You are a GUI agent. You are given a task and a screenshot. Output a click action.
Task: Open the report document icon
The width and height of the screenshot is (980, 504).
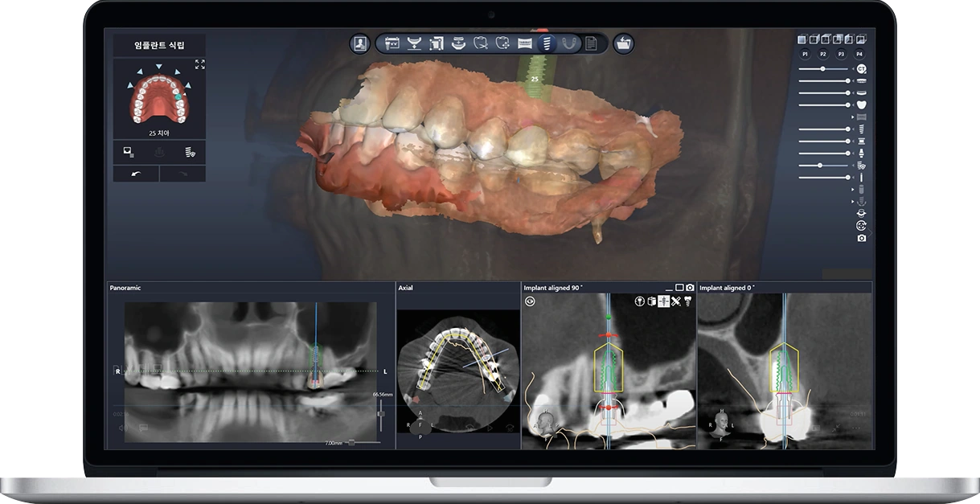click(x=591, y=43)
